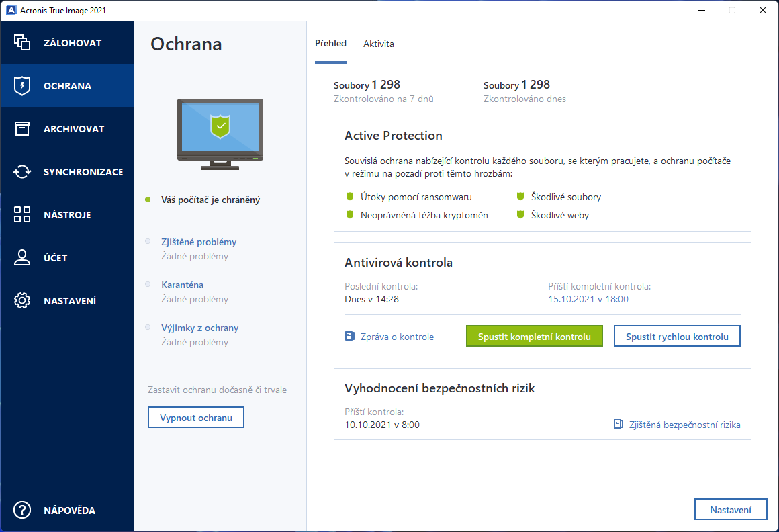The width and height of the screenshot is (779, 532).
Task: Start full scan with Spustit kompletní kontrolu
Action: [x=534, y=337]
